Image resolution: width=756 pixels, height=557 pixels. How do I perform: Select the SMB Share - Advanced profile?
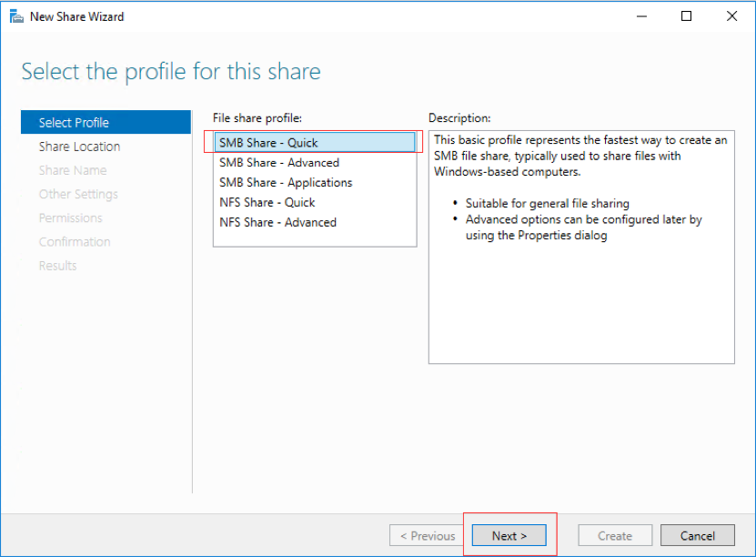tap(278, 163)
